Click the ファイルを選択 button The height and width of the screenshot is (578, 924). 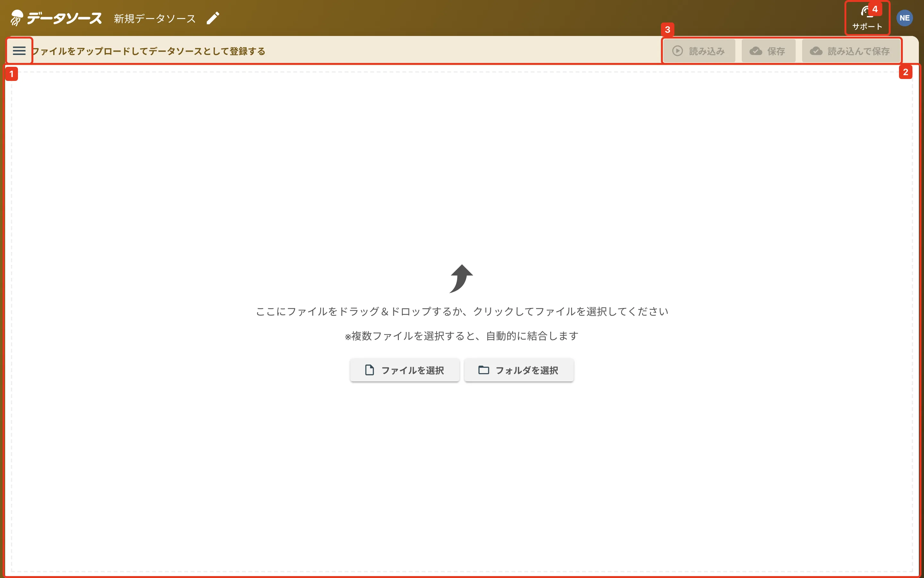tap(405, 370)
